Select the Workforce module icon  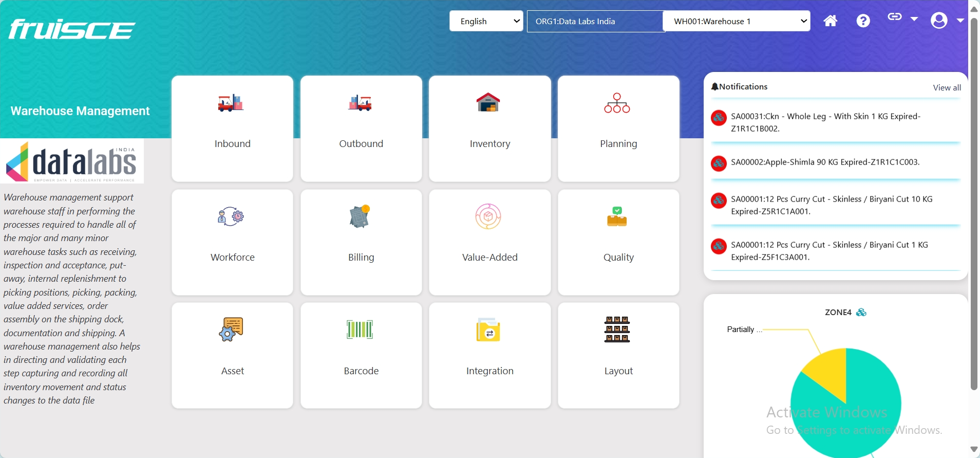(x=231, y=217)
